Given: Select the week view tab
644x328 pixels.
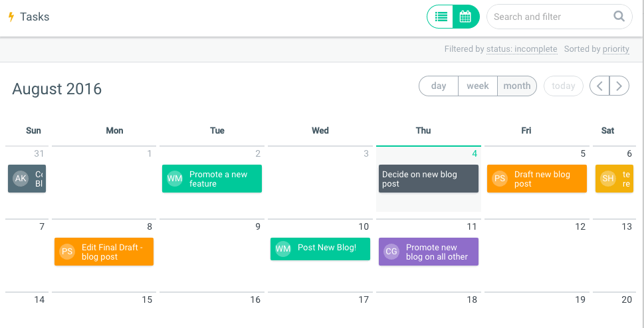Looking at the screenshot, I should coord(478,86).
